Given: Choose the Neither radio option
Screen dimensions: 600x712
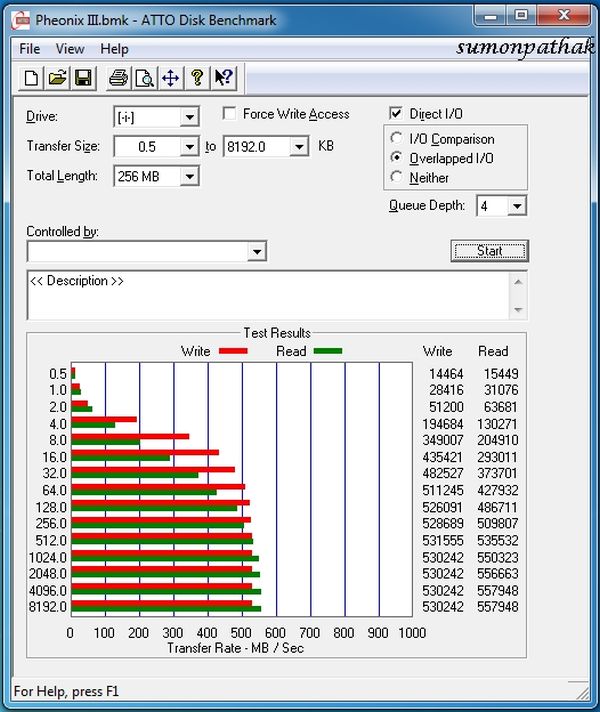Looking at the screenshot, I should click(396, 177).
